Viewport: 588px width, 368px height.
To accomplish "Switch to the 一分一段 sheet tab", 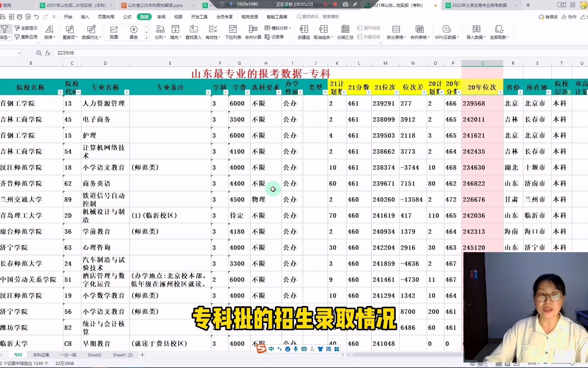I will point(68,355).
